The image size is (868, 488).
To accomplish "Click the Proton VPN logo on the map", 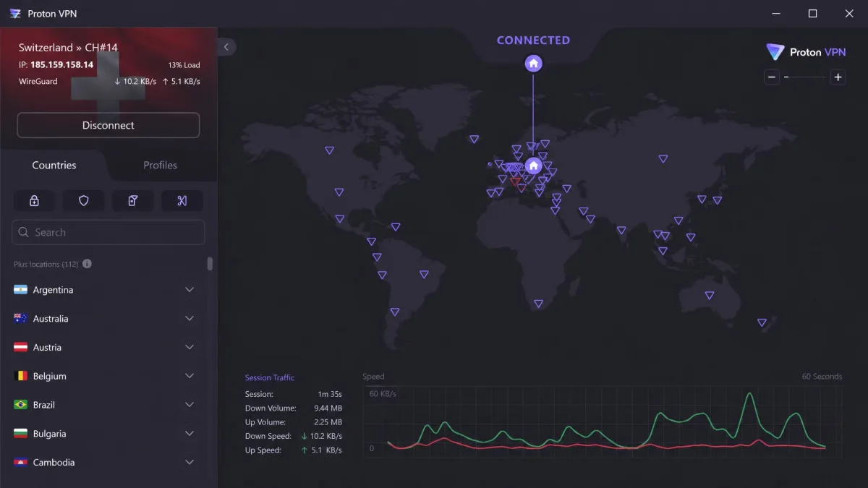I will coord(806,52).
